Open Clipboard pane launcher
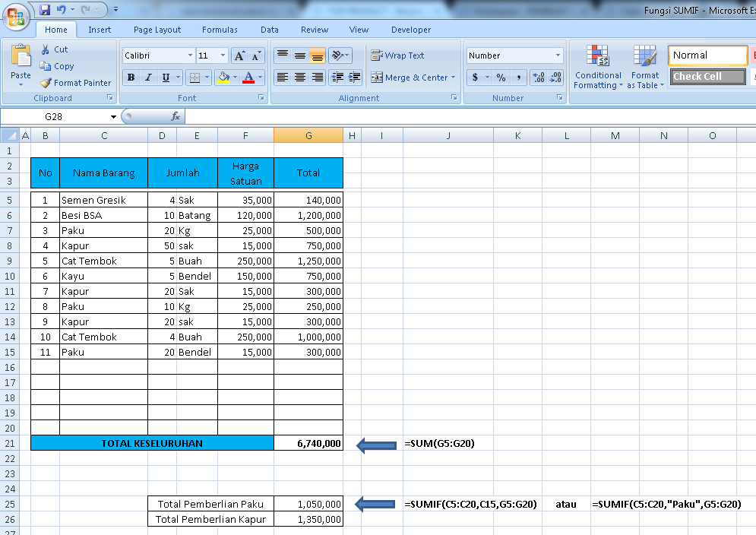This screenshot has width=756, height=535. coord(110,97)
